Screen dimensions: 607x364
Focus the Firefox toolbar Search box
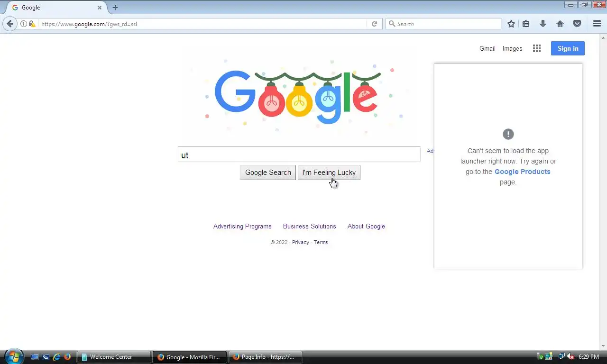(443, 24)
